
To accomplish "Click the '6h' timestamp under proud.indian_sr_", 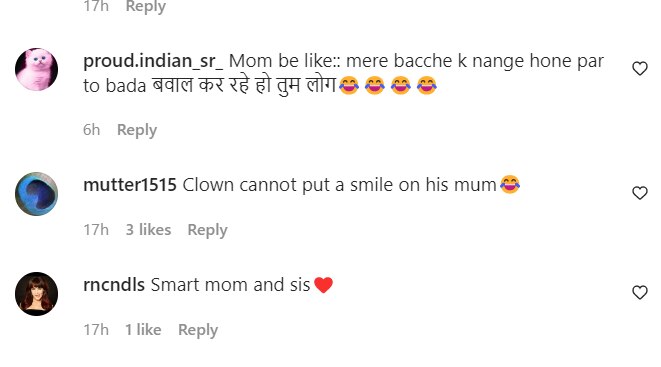I will tap(91, 130).
